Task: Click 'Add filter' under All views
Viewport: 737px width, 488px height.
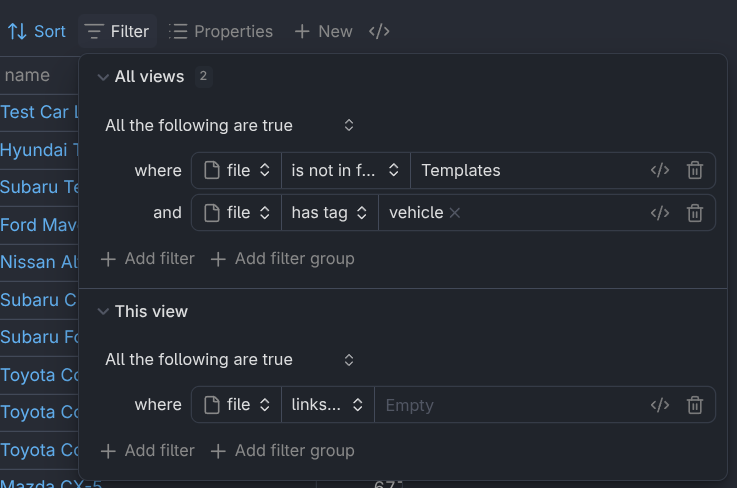Action: (x=148, y=259)
